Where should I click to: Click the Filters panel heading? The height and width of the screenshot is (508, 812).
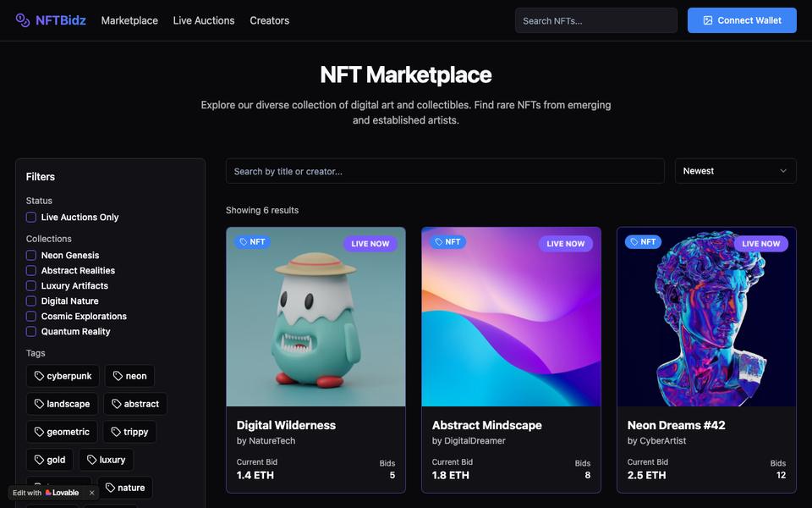[x=41, y=177]
